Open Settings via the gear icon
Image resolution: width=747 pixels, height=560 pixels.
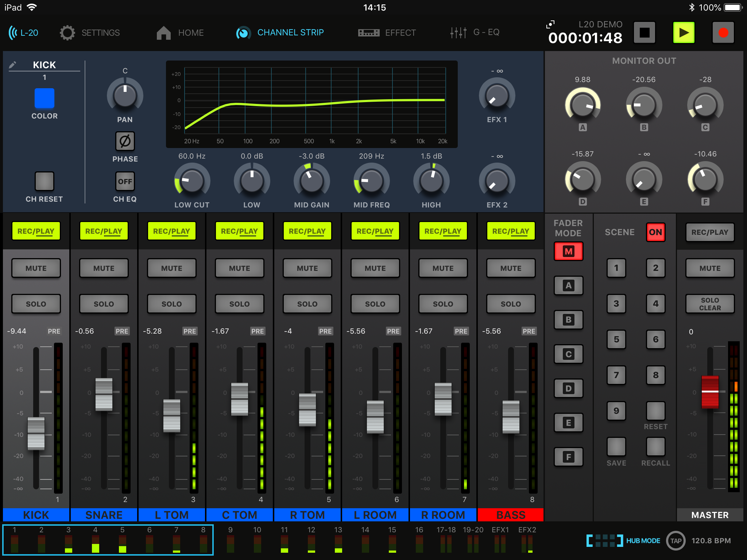(x=67, y=33)
